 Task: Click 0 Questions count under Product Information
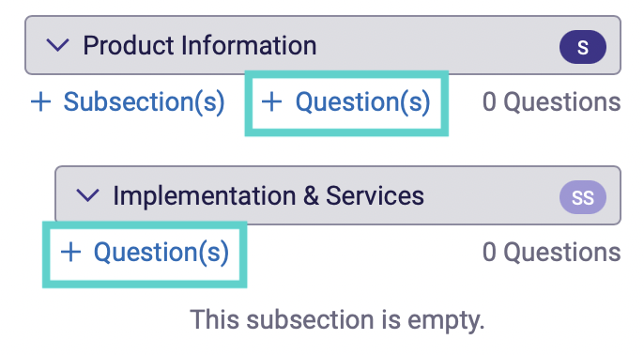point(551,101)
